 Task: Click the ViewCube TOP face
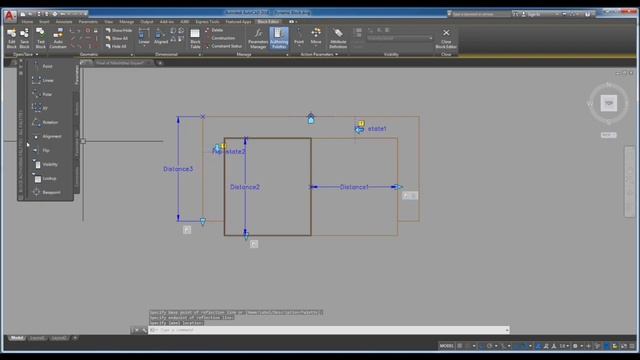click(609, 103)
